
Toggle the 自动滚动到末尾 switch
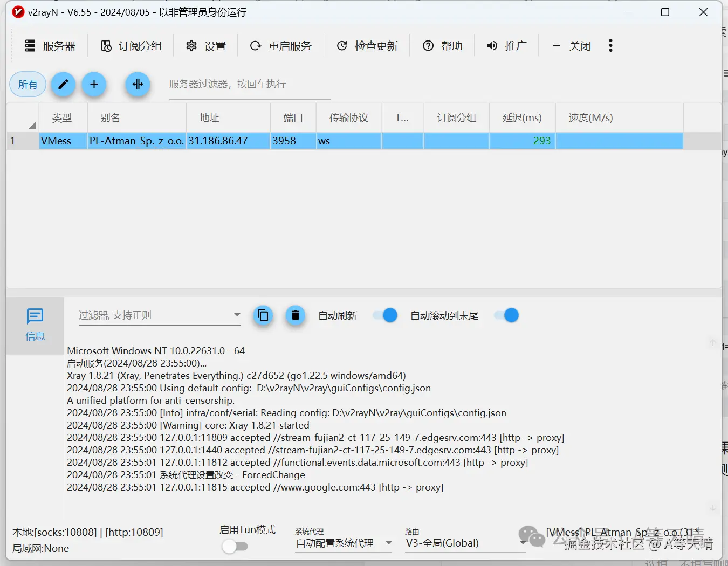pyautogui.click(x=507, y=315)
